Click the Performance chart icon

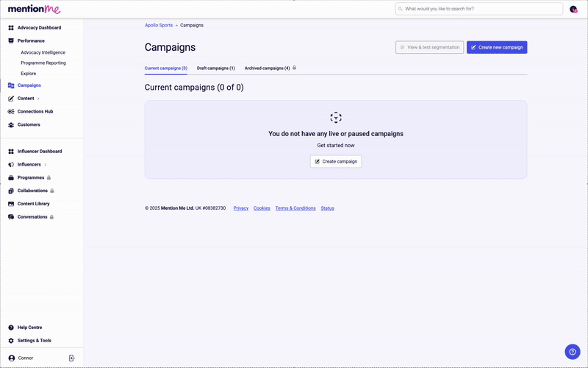coord(11,41)
